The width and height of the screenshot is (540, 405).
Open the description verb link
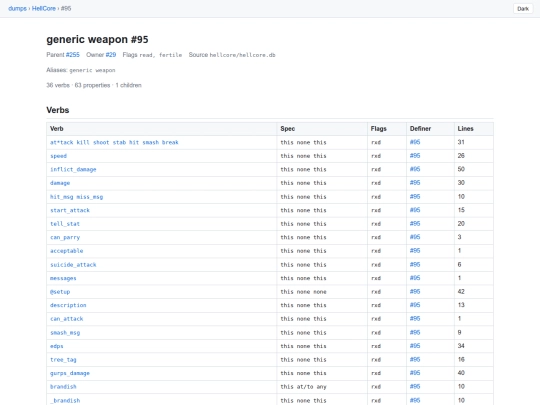(x=68, y=305)
